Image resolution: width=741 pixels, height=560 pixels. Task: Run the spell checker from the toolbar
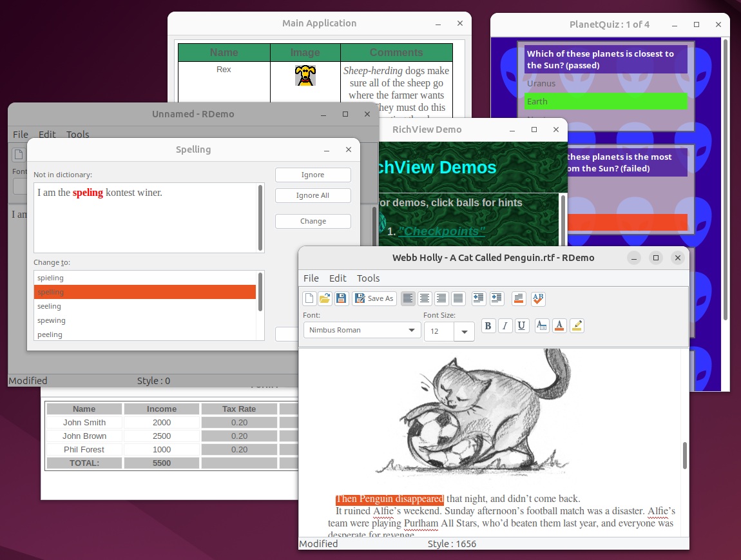click(x=538, y=298)
